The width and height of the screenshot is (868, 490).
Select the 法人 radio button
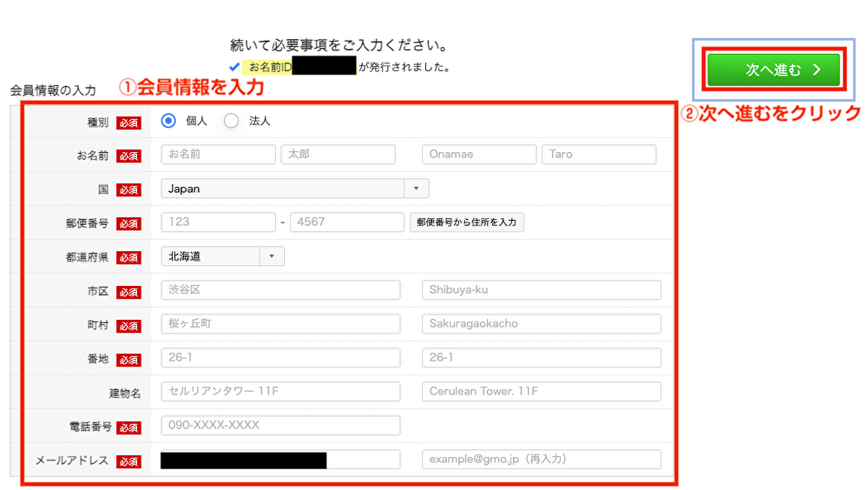pyautogui.click(x=231, y=122)
